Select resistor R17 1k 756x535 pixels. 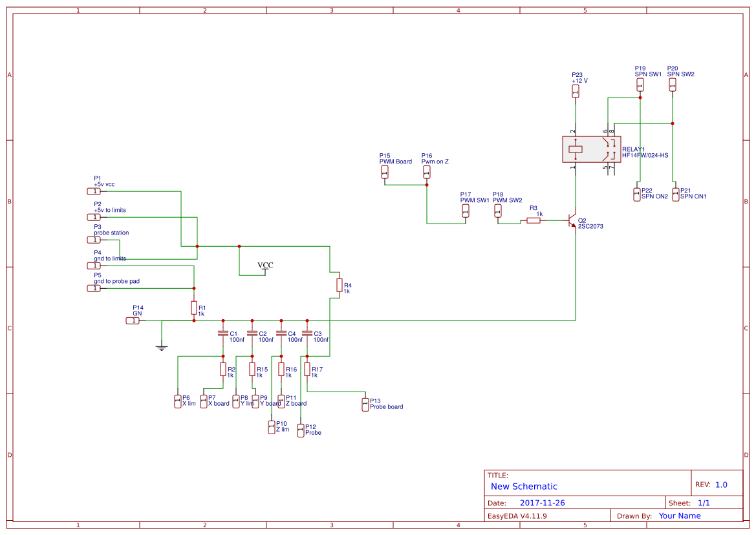tap(308, 370)
